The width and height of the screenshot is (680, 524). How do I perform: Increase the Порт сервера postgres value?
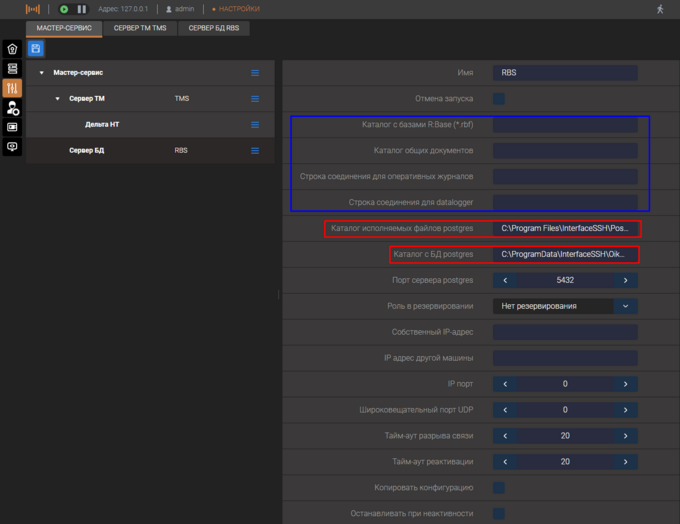tap(626, 280)
